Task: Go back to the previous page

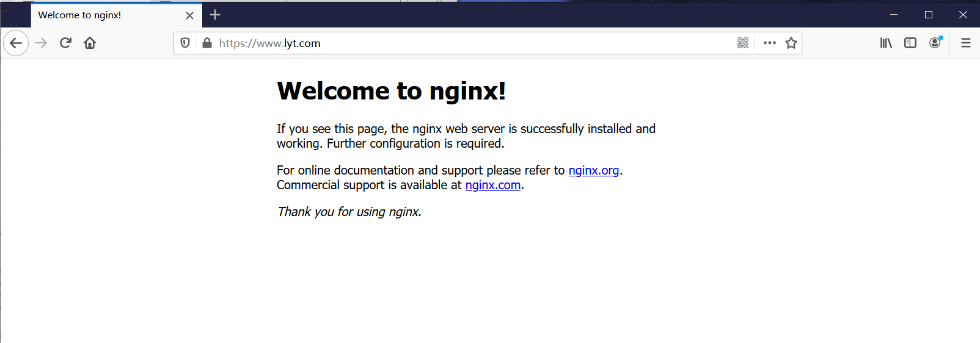Action: [16, 43]
